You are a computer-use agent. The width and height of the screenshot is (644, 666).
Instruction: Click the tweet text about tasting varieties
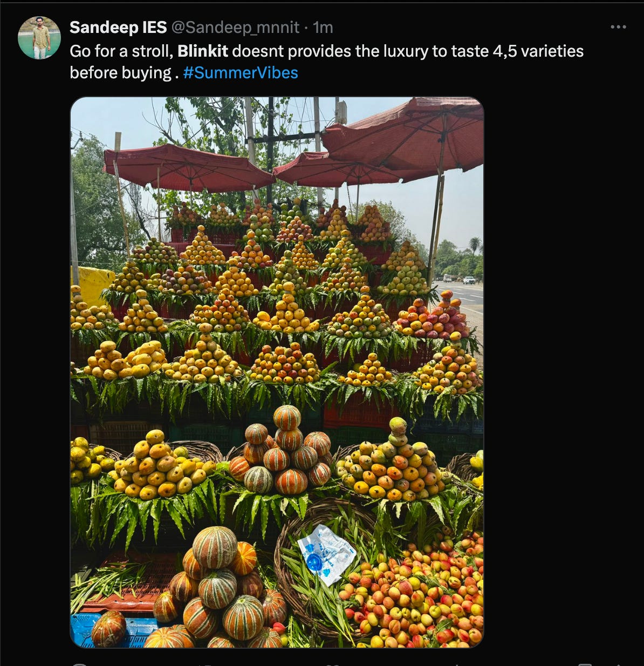(x=326, y=62)
